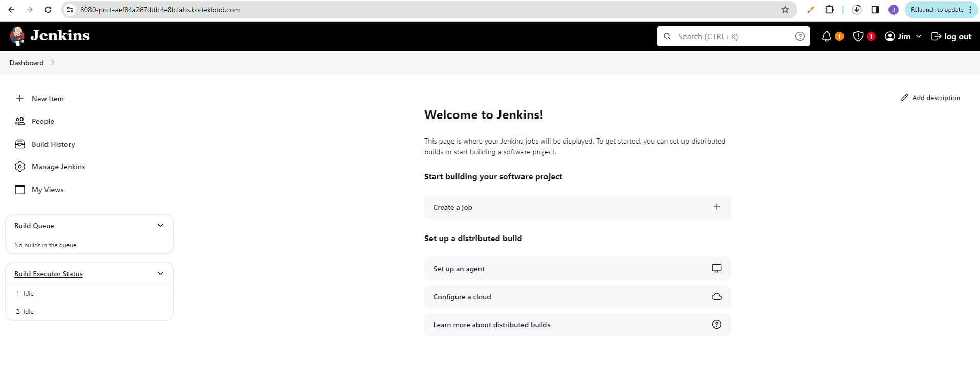Bookmark this page with the star icon
The height and width of the screenshot is (377, 980).
tap(785, 10)
